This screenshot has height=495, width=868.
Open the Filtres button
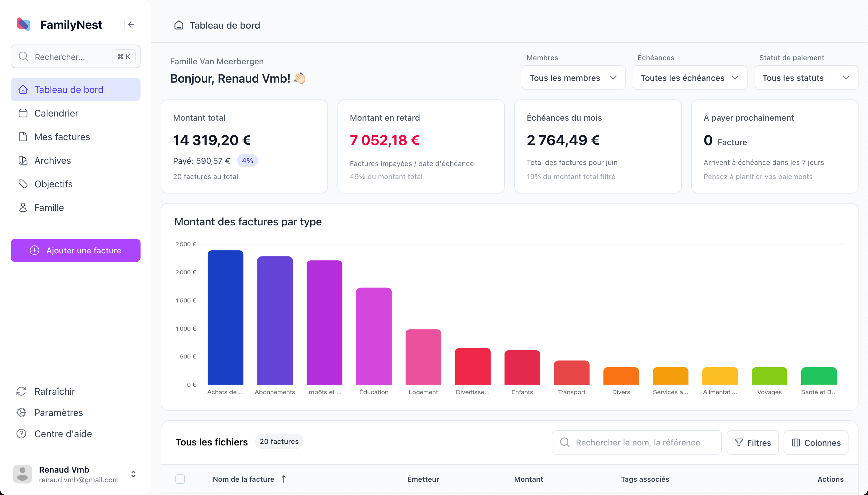point(753,442)
